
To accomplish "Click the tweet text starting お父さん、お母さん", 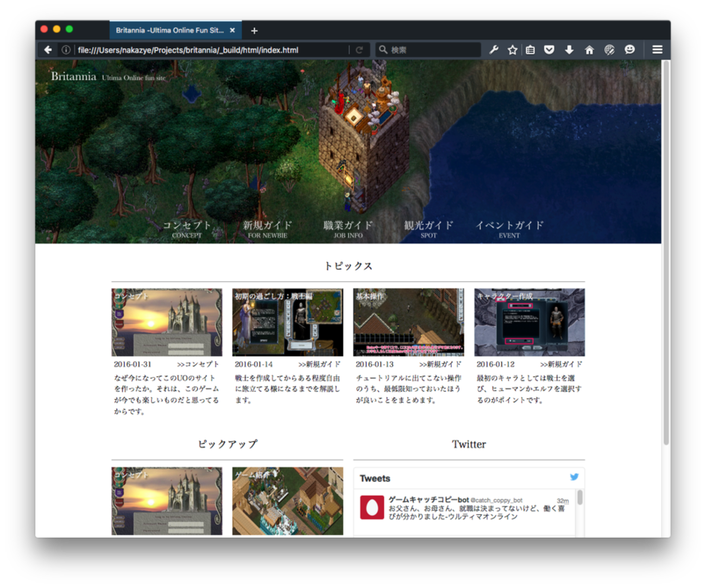I will (476, 513).
